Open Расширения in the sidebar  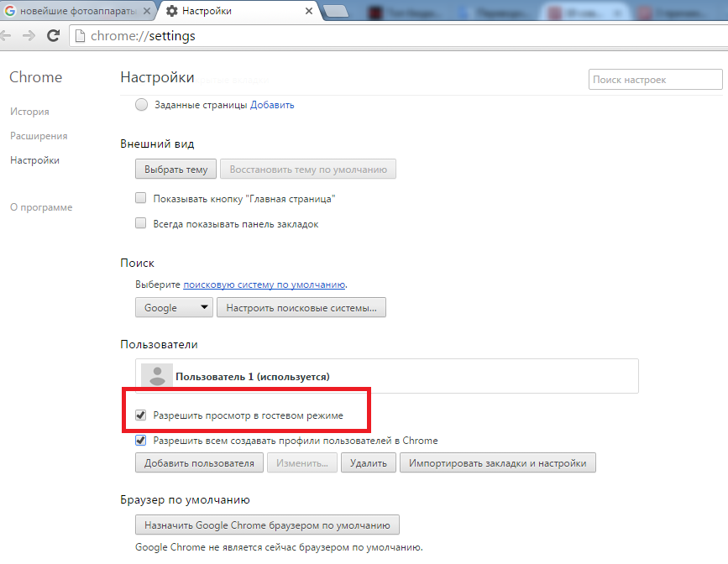(39, 136)
